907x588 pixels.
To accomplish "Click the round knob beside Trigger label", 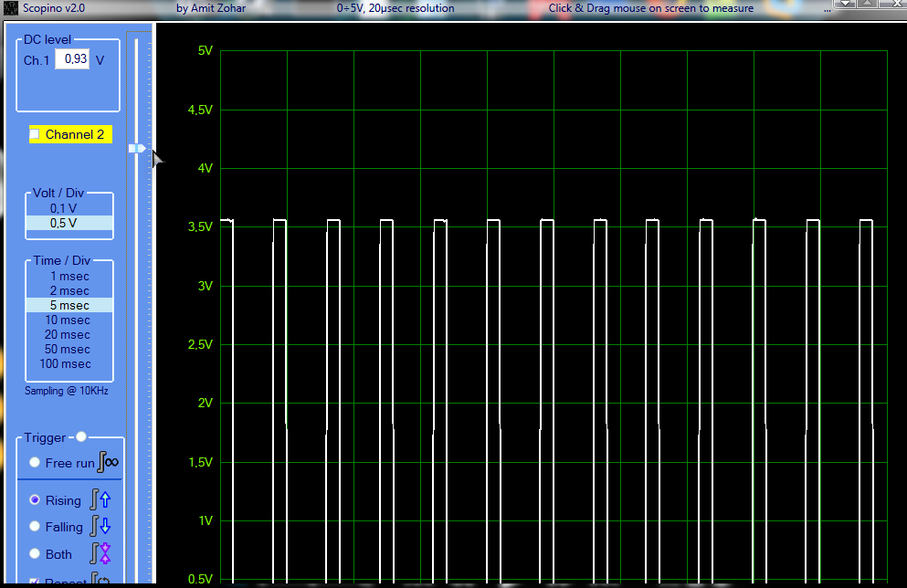I will tap(81, 437).
